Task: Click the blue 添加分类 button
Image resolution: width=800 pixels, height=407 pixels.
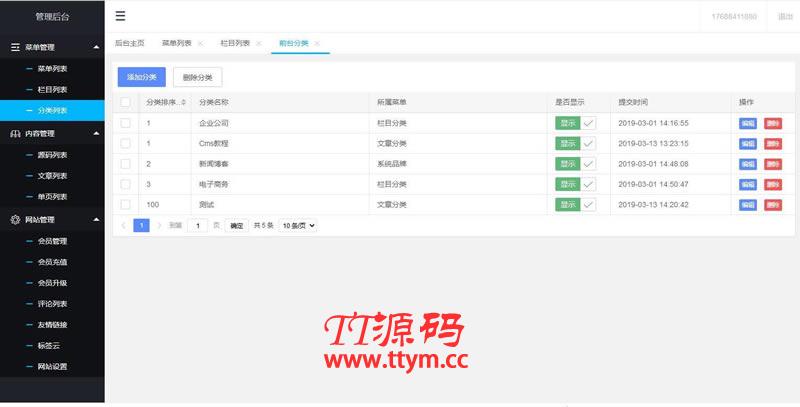Action: [142, 77]
